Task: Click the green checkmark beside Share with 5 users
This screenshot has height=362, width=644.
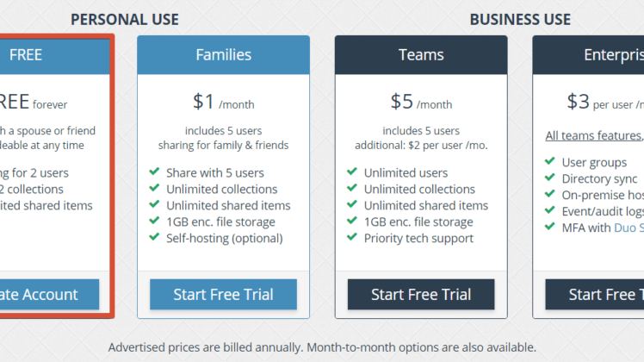Action: point(154,172)
